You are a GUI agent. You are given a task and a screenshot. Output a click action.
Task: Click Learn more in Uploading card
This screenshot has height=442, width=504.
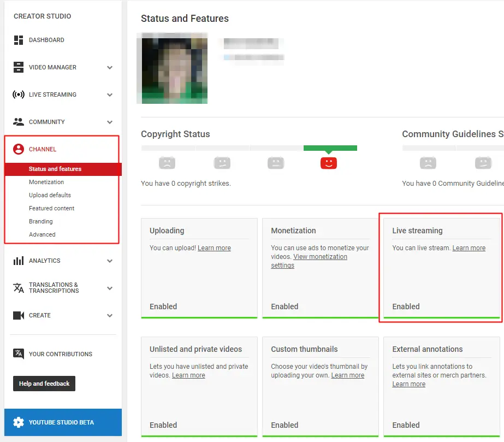coord(214,248)
